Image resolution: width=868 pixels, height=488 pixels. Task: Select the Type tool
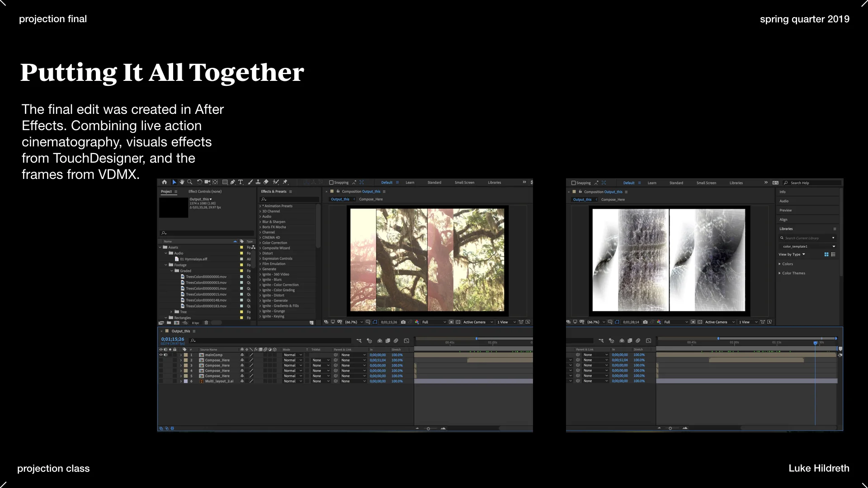point(241,182)
